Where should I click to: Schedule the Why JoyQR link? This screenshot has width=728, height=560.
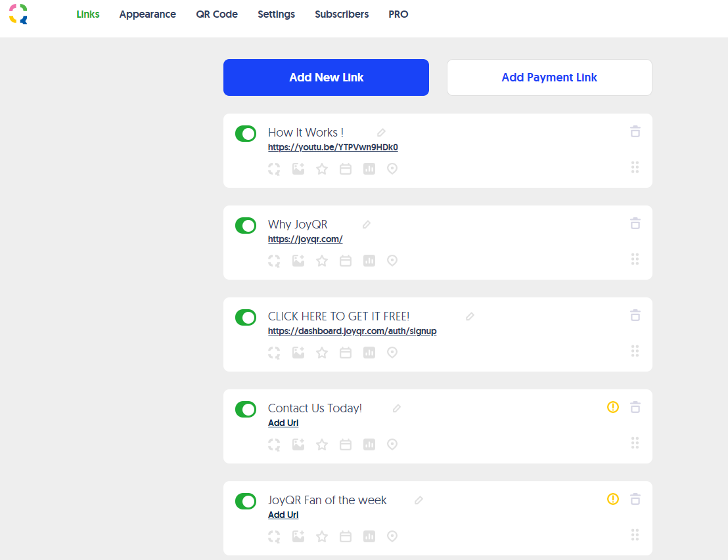pyautogui.click(x=346, y=261)
